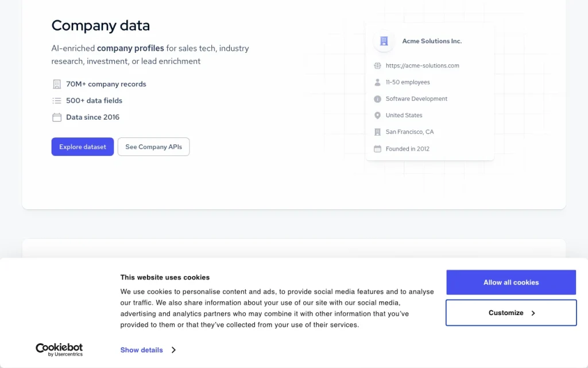Click the 11-50 employees text
Screen dimensions: 588x368
coord(408,82)
